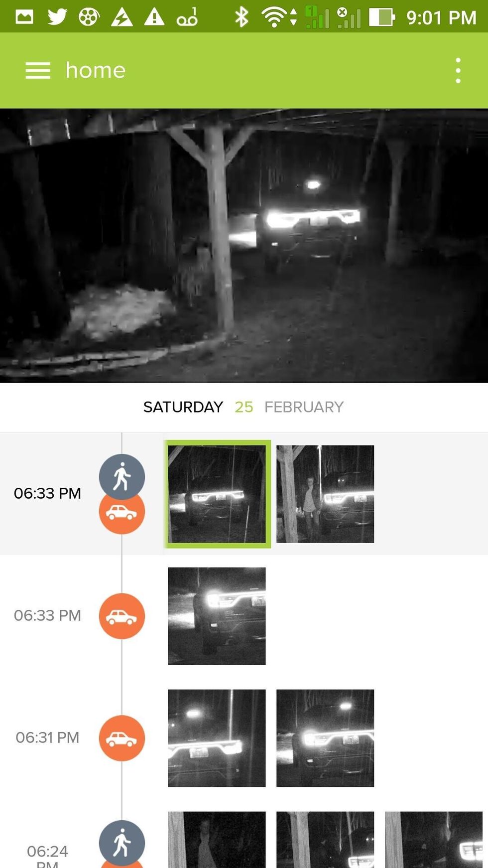
Task: Tap the "home" title in header
Action: tap(96, 70)
